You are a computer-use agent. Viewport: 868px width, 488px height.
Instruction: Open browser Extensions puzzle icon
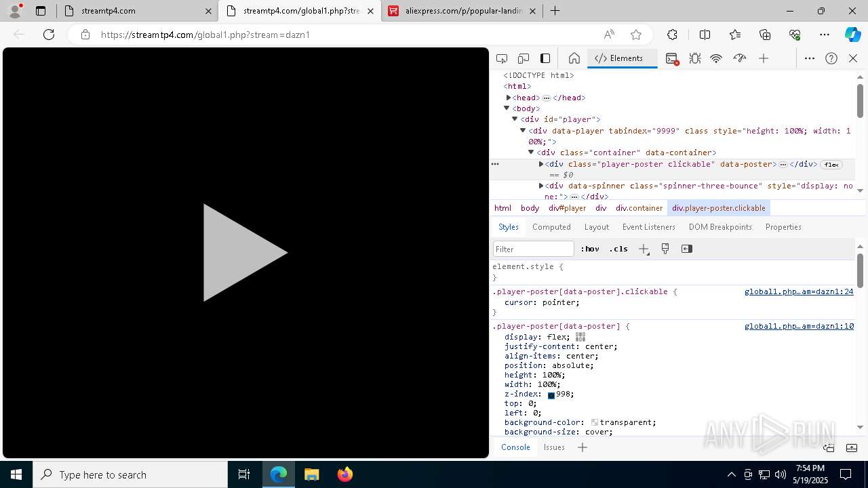(672, 35)
